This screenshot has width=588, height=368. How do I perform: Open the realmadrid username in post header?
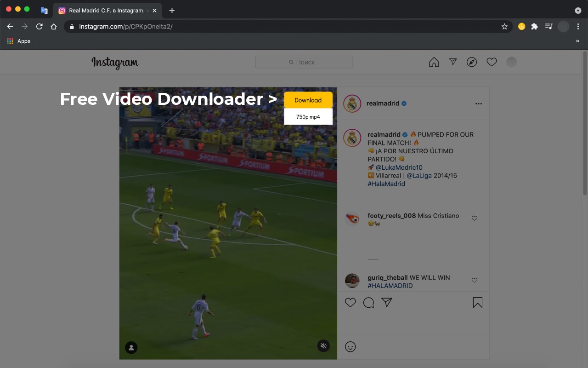pyautogui.click(x=383, y=103)
